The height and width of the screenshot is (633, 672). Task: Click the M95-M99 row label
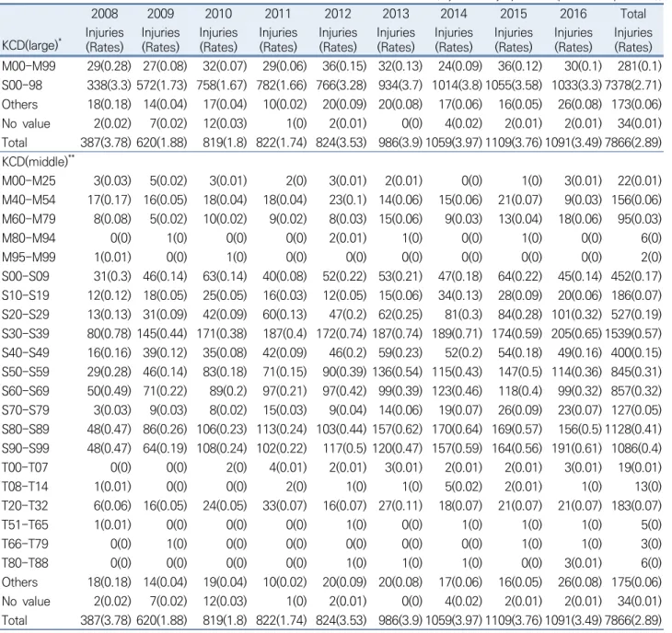pos(29,257)
